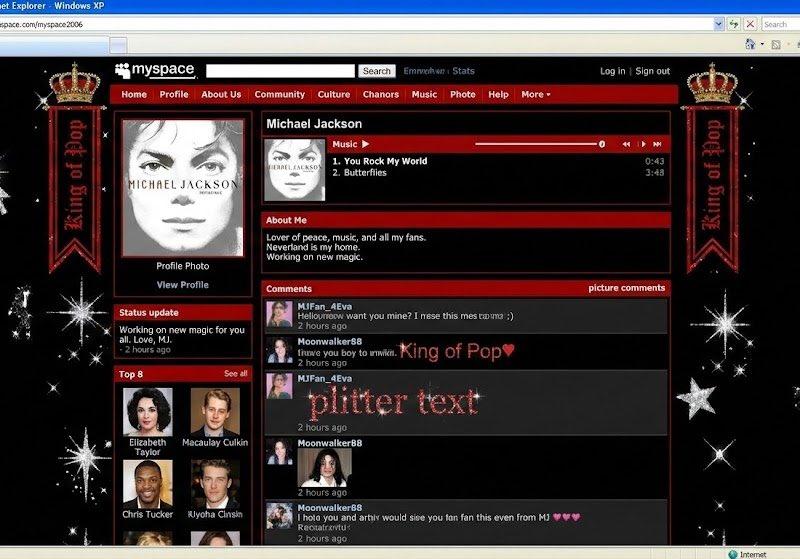Viewport: 800px width, 559px height.
Task: Click the RSS feeds toolbar icon
Action: (776, 45)
